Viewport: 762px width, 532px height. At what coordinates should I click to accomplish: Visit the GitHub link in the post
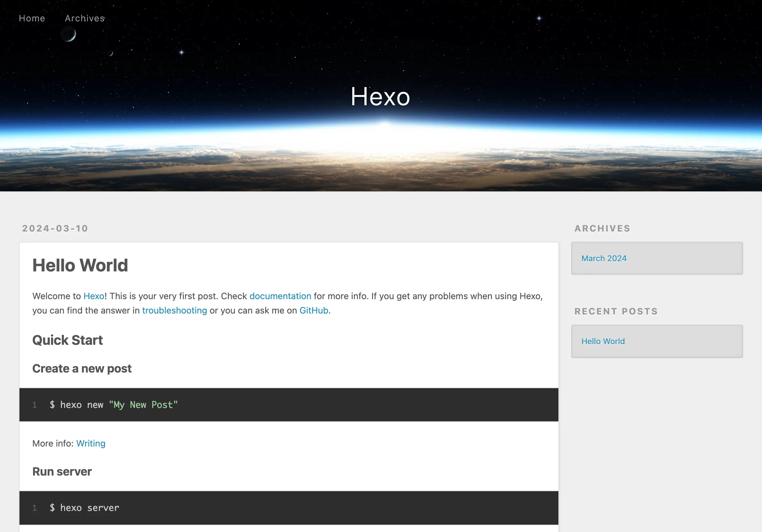(313, 310)
